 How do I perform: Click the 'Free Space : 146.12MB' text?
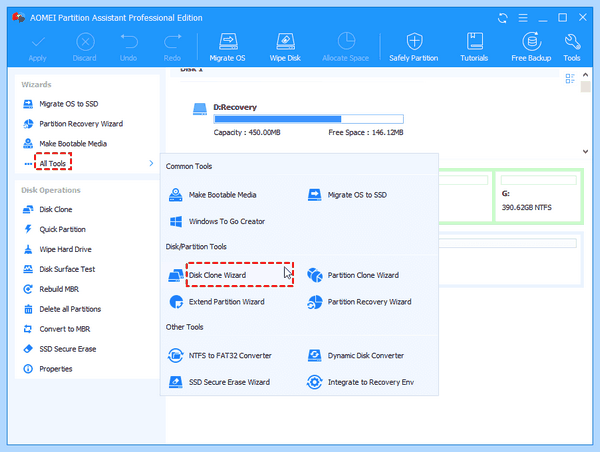point(366,132)
